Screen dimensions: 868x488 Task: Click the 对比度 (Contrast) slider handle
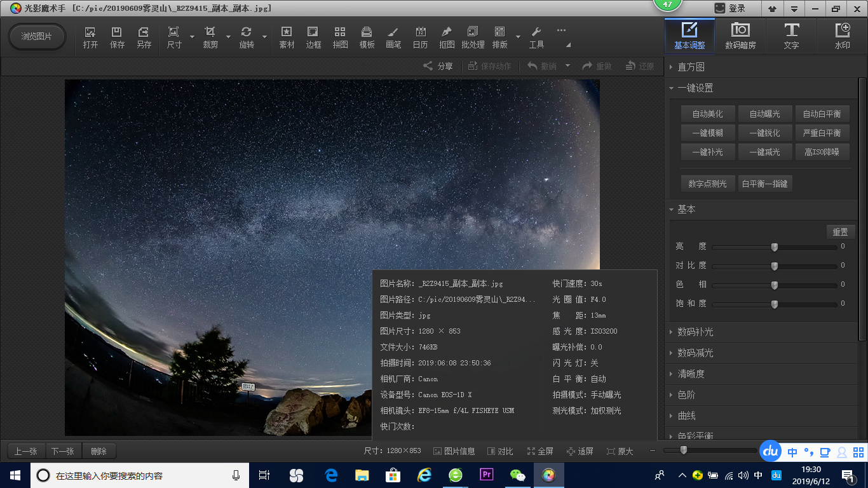coord(774,266)
